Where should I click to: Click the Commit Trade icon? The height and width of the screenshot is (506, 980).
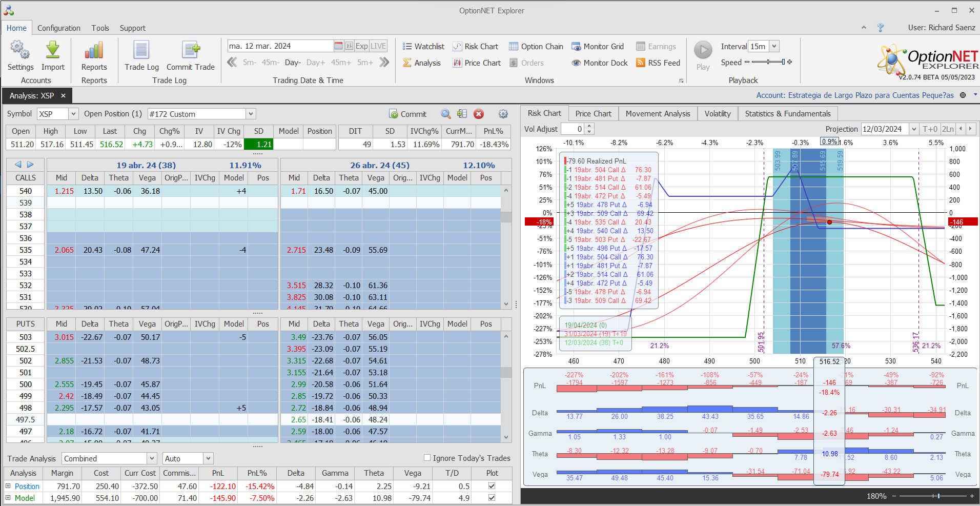(x=191, y=50)
